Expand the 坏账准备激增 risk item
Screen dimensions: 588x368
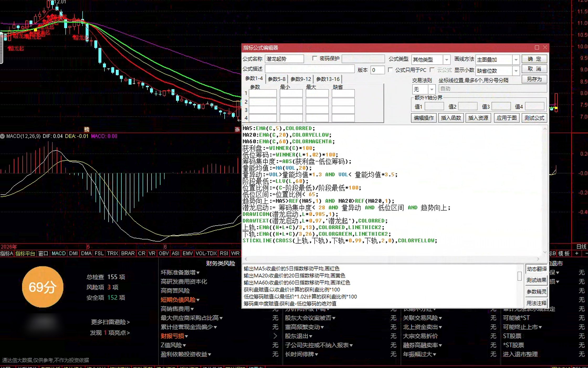tap(180, 273)
